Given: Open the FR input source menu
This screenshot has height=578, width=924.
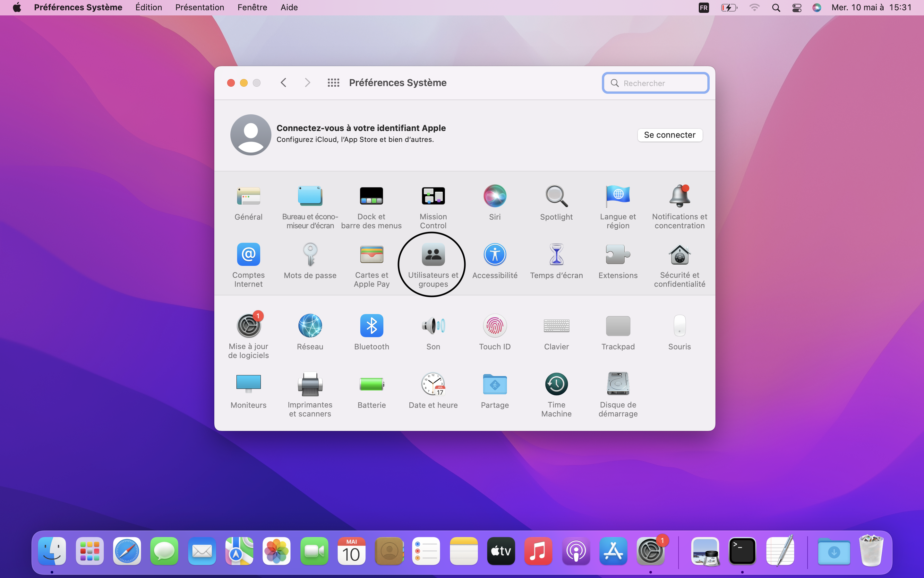Looking at the screenshot, I should pyautogui.click(x=704, y=8).
